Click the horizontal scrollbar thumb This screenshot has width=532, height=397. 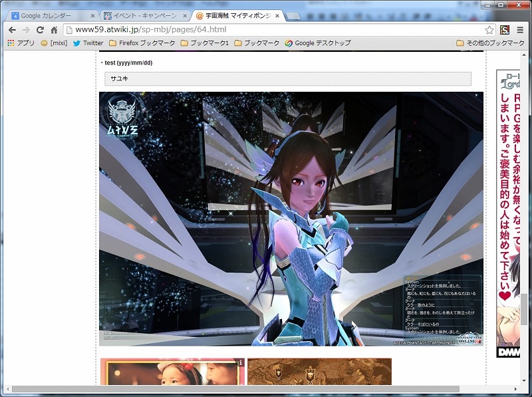pos(235,389)
